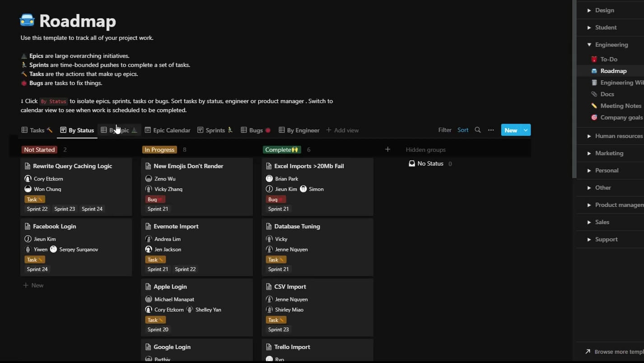Collapse the Engineering sidebar section

tap(589, 45)
